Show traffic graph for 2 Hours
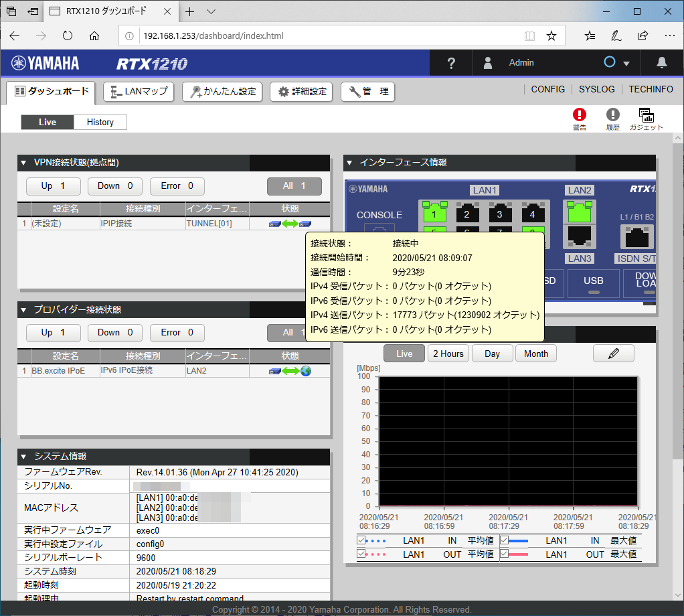 pyautogui.click(x=448, y=354)
